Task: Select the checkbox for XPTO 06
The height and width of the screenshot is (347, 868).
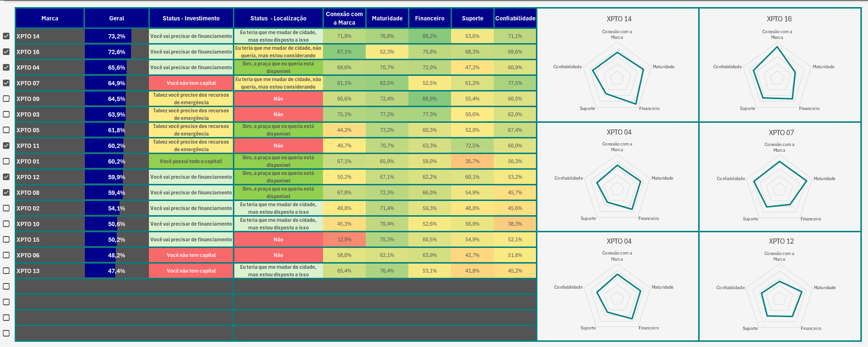Action: (6, 255)
